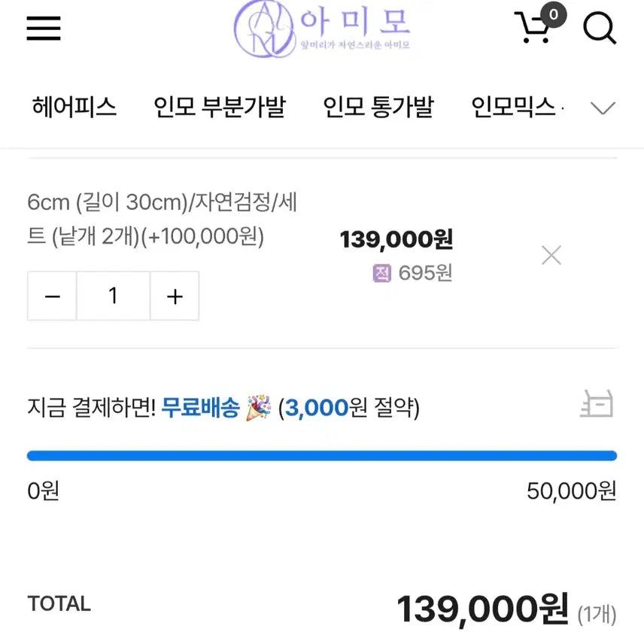Screen dimensions: 644x644
Task: Click the search magnifier icon
Action: coord(600,29)
